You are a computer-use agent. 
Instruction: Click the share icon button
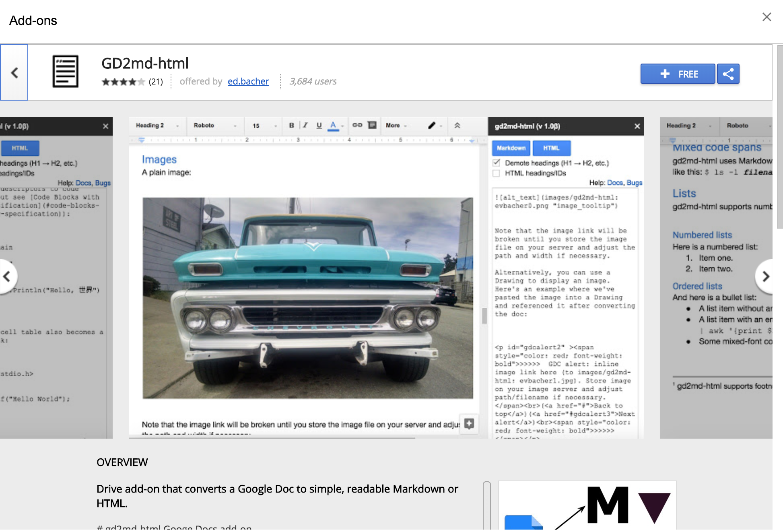pos(728,74)
